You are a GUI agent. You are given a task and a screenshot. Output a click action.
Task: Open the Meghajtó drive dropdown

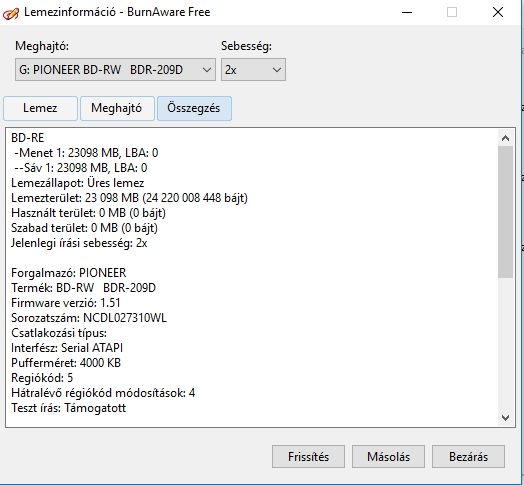[115, 70]
